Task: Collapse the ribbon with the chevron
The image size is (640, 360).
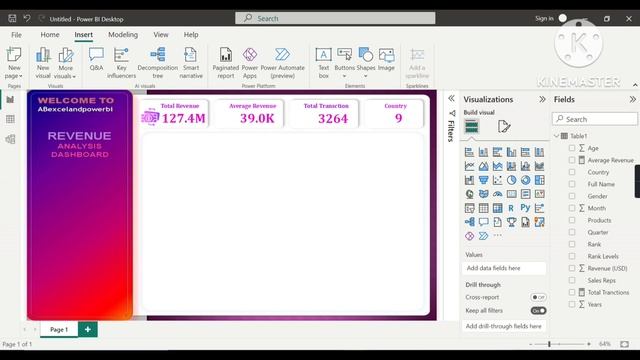Action: 635,85
